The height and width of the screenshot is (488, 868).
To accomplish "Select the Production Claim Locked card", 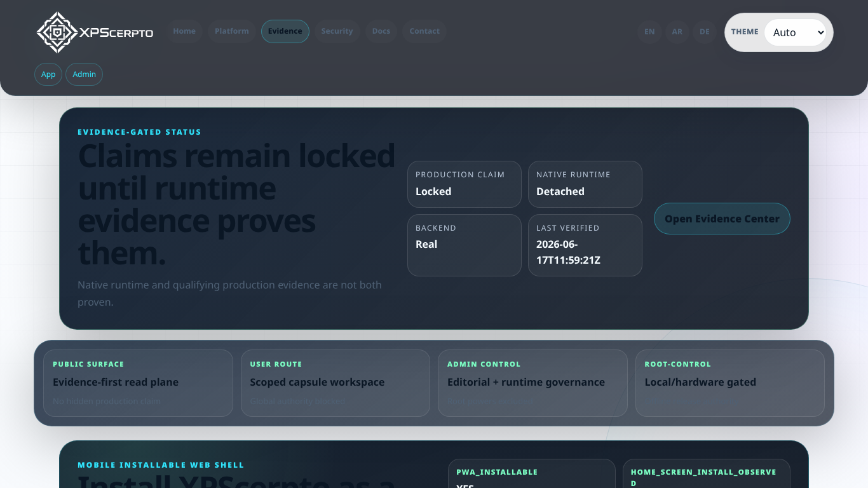I will 465,184.
